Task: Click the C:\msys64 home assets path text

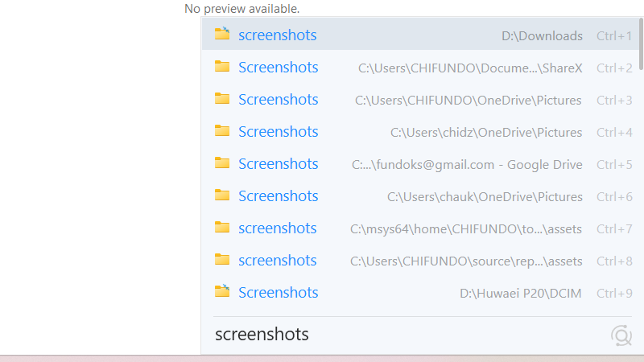Action: pos(466,229)
